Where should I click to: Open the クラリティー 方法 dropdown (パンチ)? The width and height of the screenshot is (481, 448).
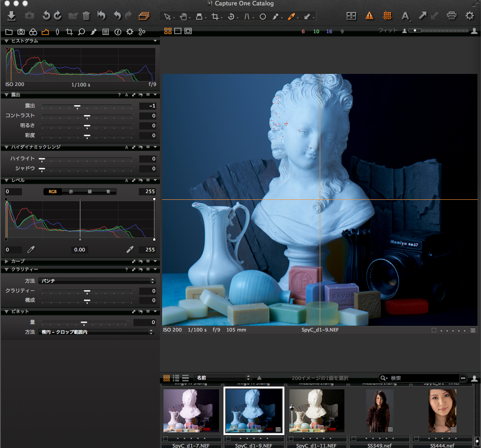click(x=96, y=281)
